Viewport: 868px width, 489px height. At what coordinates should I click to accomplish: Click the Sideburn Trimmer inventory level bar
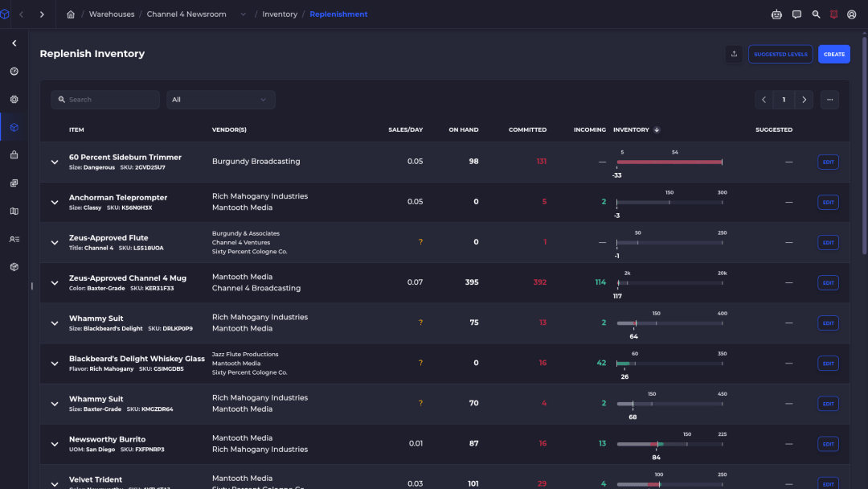click(669, 162)
